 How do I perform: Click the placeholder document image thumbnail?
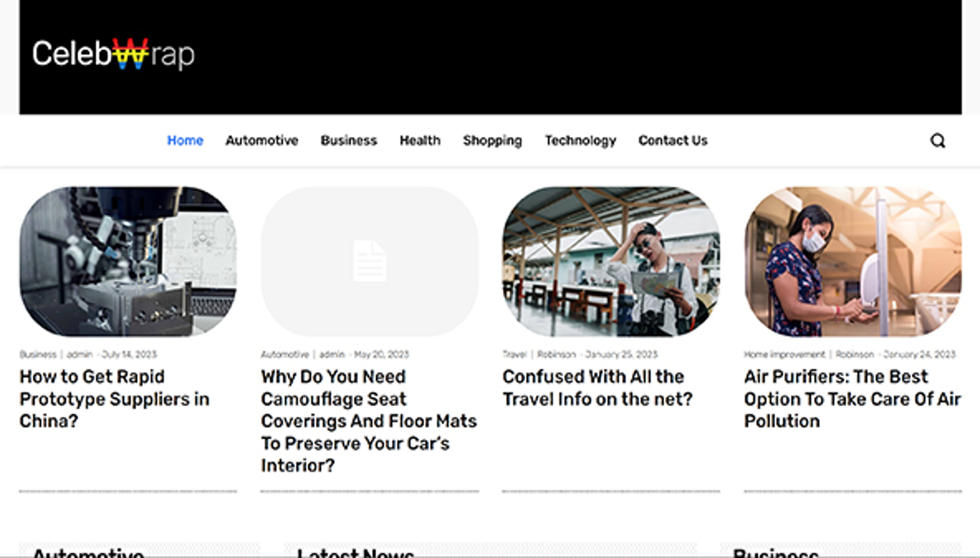point(369,261)
